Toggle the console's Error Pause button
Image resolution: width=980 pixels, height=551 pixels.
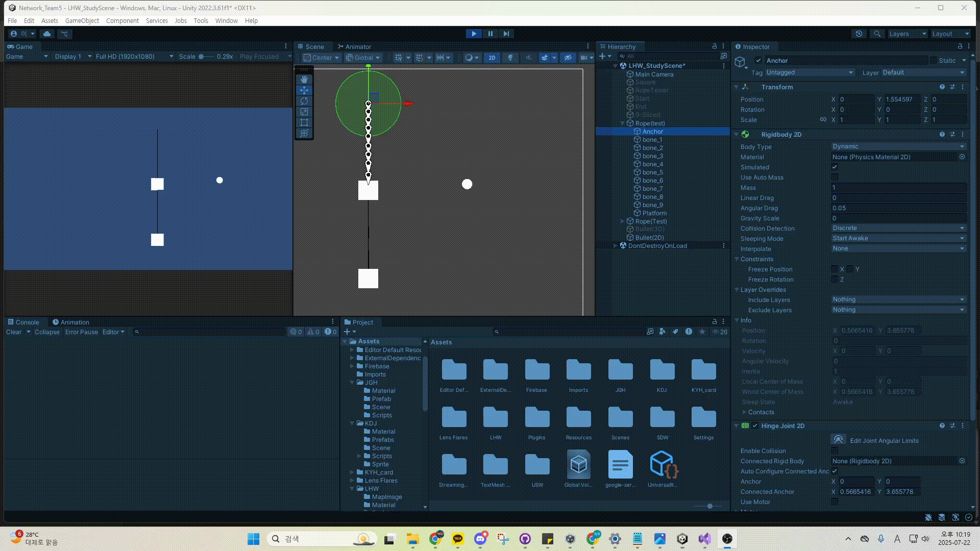pyautogui.click(x=81, y=332)
